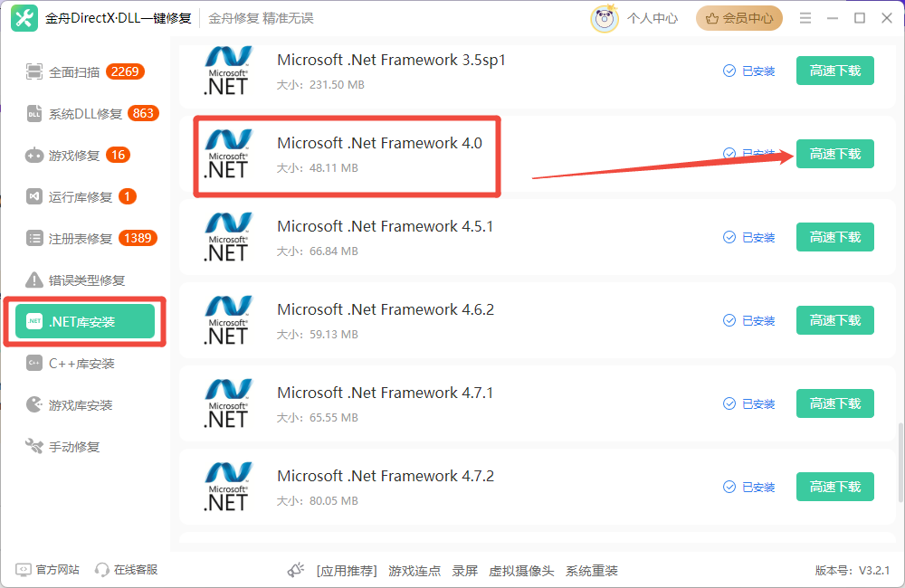Click the installed checkmark icon for Framework 4.7.1

[729, 403]
